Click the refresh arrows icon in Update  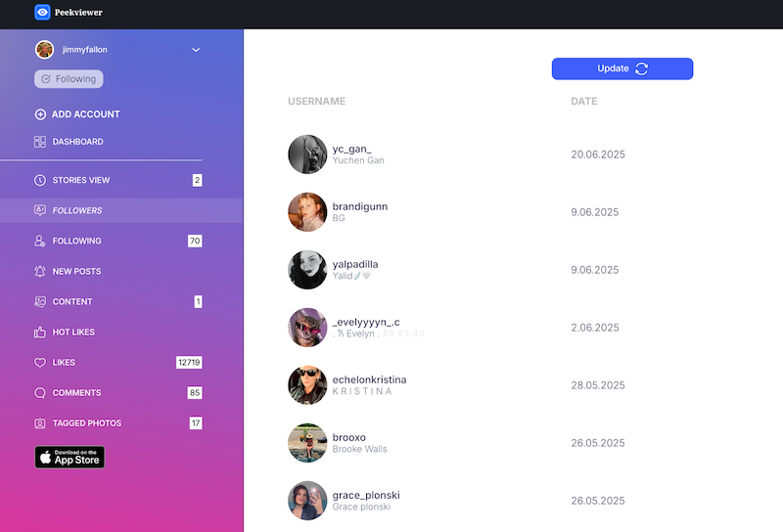click(x=642, y=68)
